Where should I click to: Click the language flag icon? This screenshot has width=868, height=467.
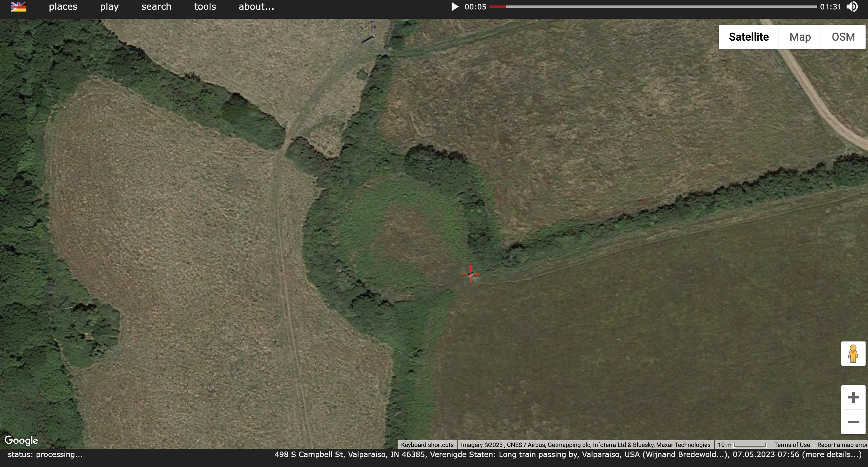[x=19, y=7]
